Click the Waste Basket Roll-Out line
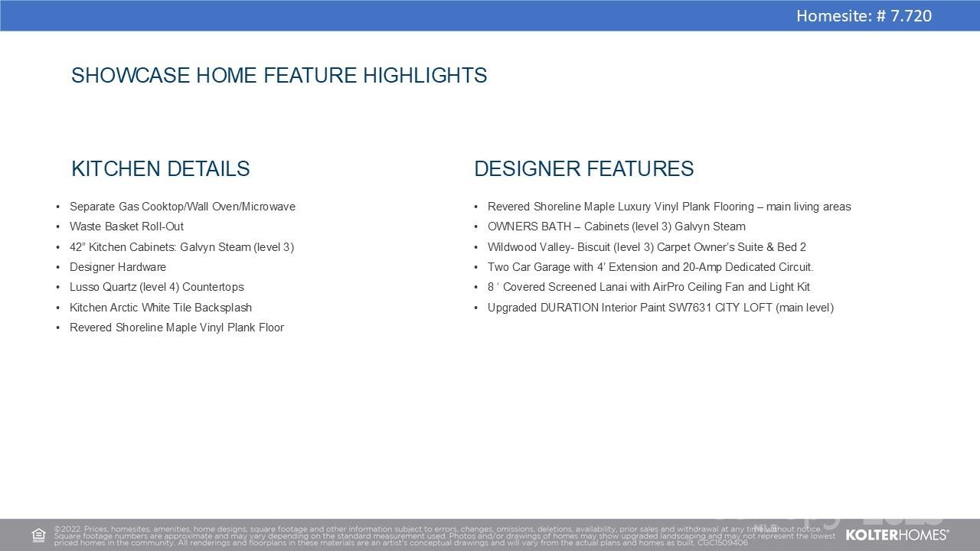980x551 pixels. [126, 227]
